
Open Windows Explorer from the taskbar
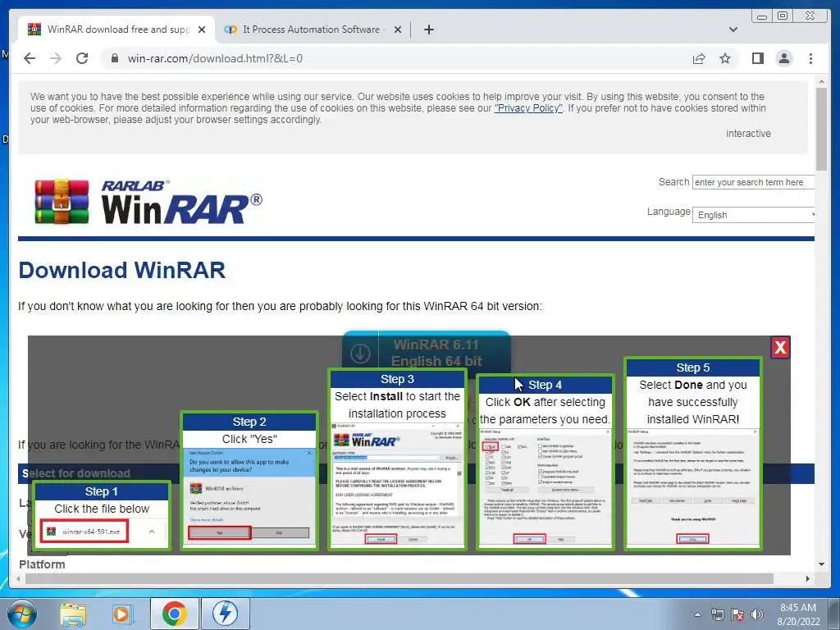tap(73, 614)
